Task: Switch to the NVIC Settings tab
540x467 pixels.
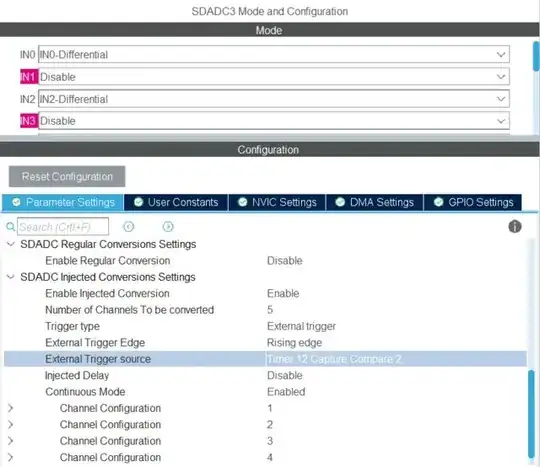Action: click(277, 202)
